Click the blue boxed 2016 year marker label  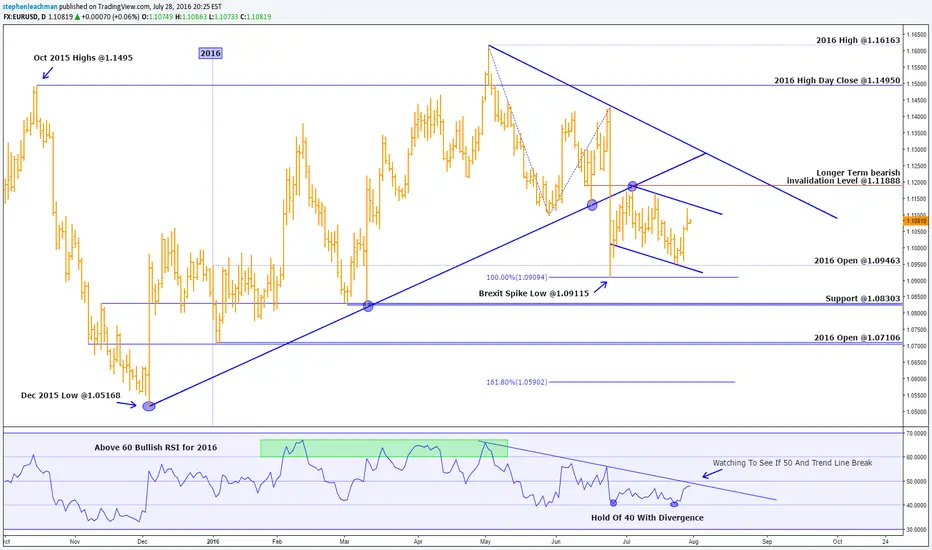[x=210, y=54]
